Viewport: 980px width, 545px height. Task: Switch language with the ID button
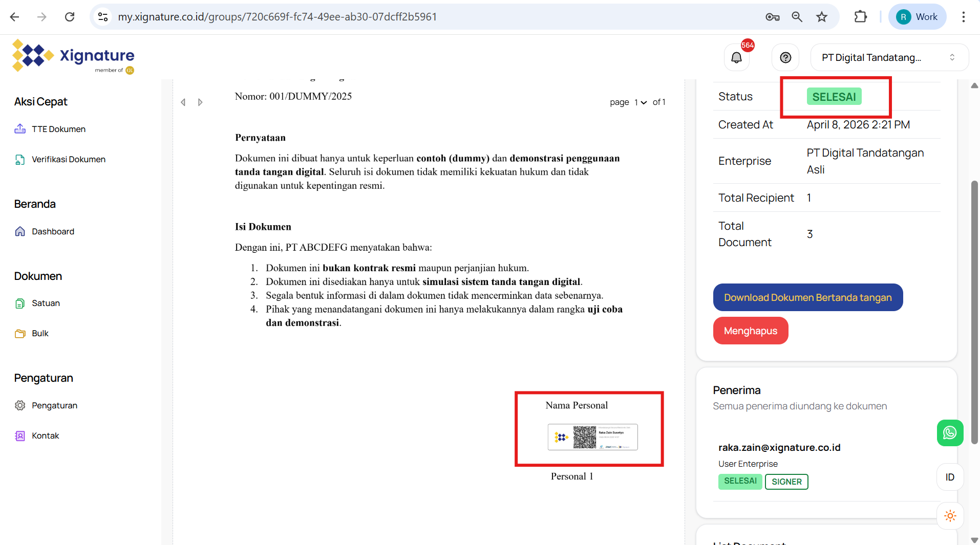pyautogui.click(x=950, y=477)
